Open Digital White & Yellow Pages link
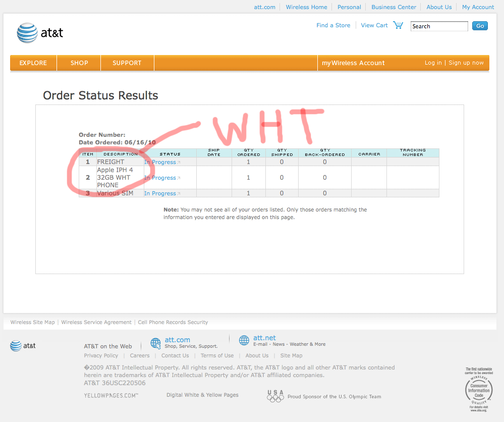This screenshot has width=504, height=422. (x=202, y=395)
